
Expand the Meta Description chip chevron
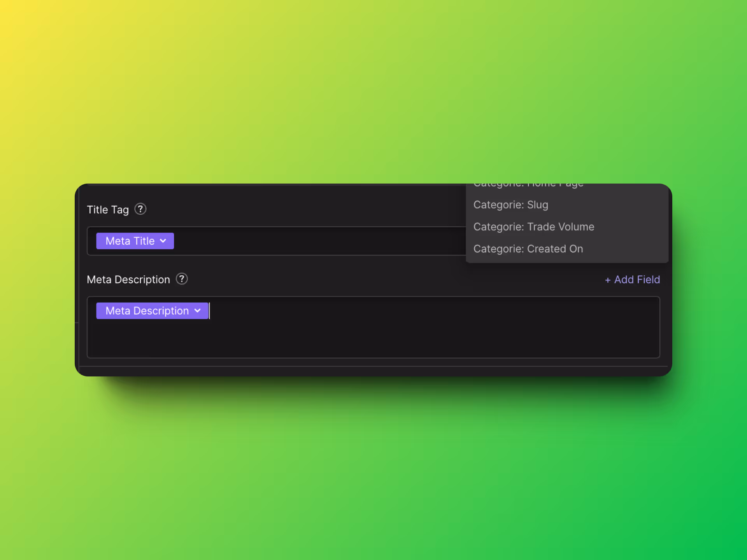click(198, 311)
